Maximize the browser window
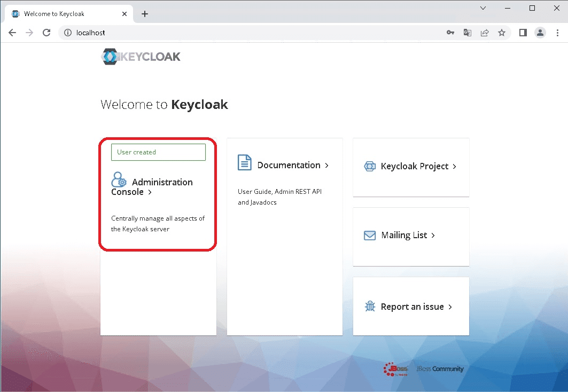 tap(532, 8)
